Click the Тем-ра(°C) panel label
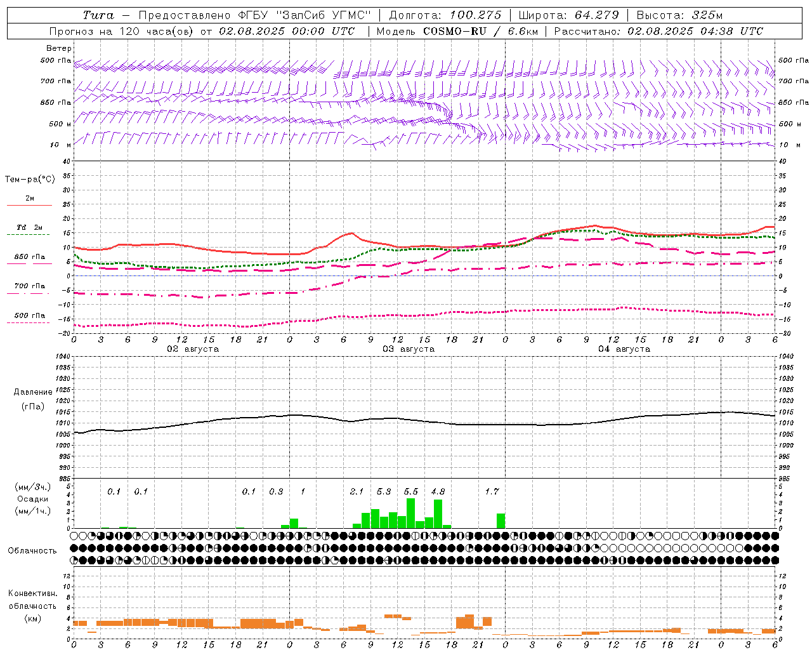This screenshot has width=812, height=650. pyautogui.click(x=30, y=180)
